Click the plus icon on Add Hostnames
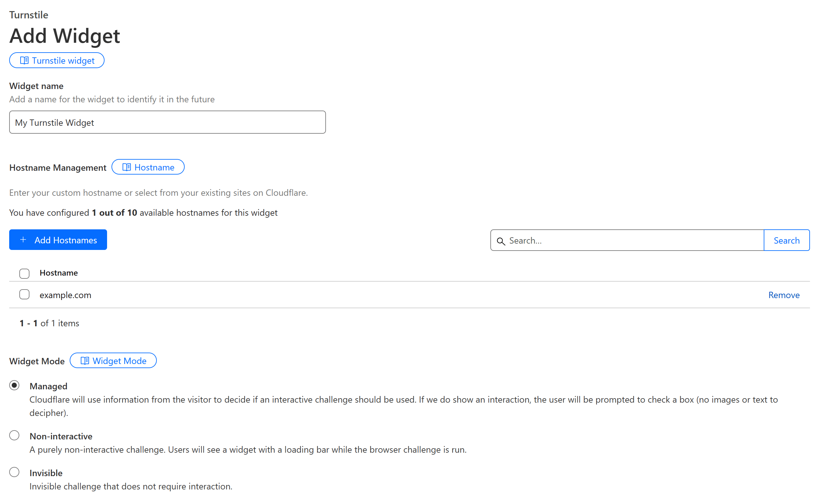This screenshot has height=504, width=822. click(x=23, y=239)
